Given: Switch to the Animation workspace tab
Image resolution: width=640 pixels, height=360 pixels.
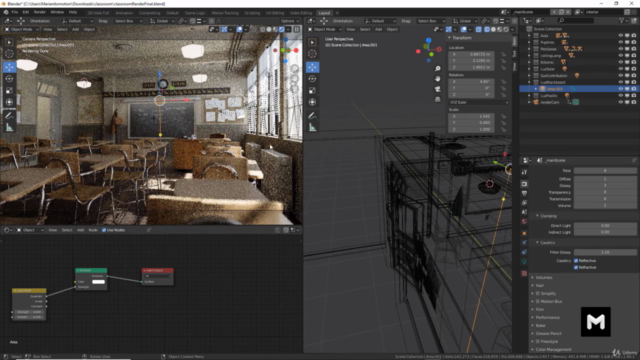Looking at the screenshot, I should [x=124, y=13].
